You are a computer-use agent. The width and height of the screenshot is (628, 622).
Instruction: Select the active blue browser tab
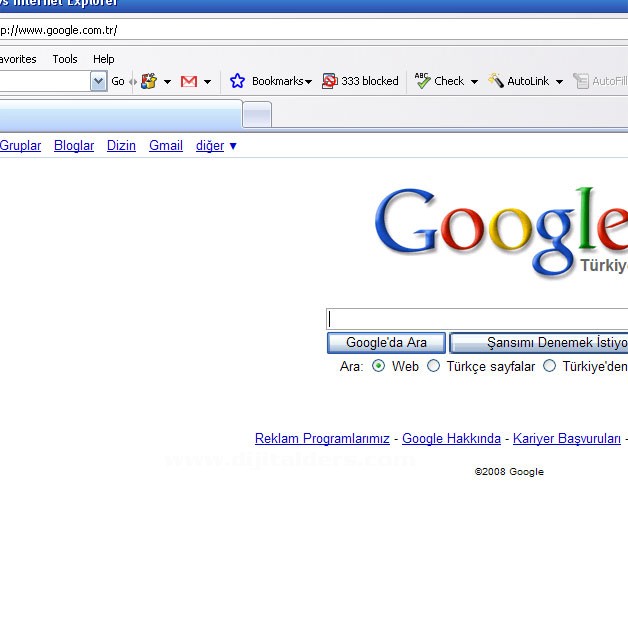pos(121,115)
